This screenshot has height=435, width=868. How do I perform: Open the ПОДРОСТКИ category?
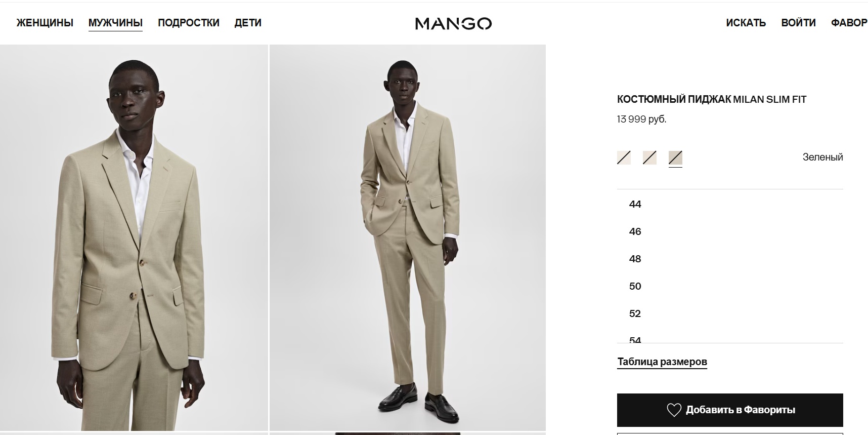pyautogui.click(x=189, y=23)
